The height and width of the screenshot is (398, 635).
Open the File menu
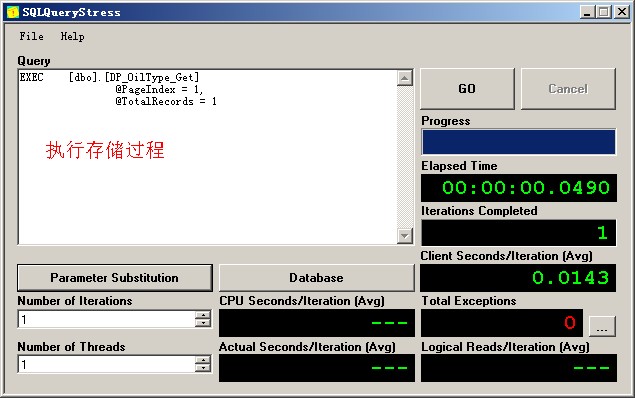click(x=31, y=36)
